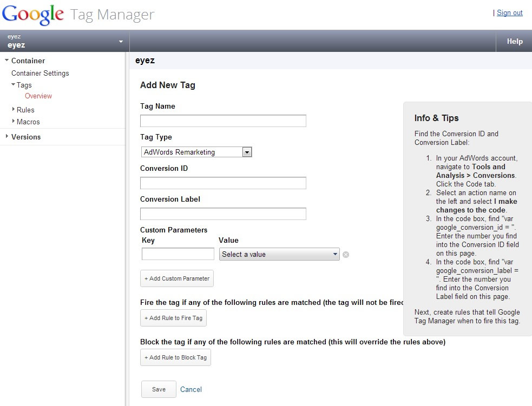Click the Google logo
Viewport: 532px width, 406px height.
pyautogui.click(x=33, y=15)
